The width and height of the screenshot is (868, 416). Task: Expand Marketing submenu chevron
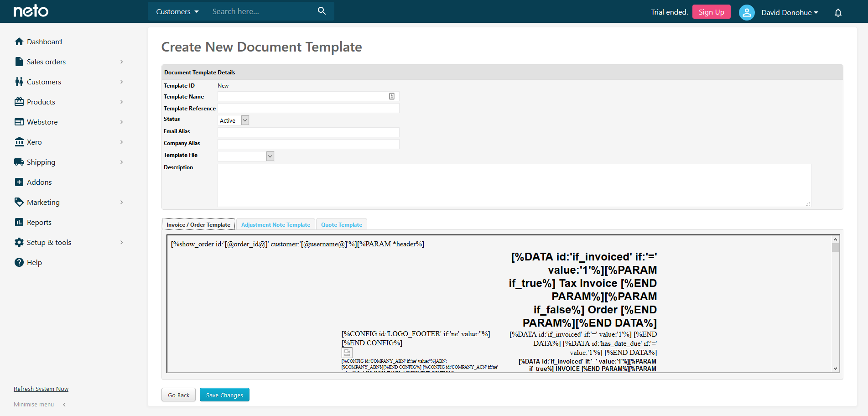(121, 202)
